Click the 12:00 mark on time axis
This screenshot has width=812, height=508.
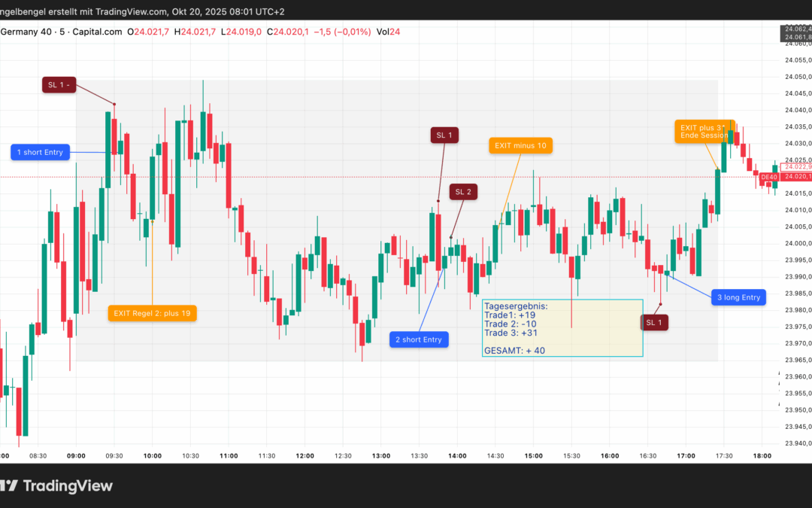coord(305,456)
